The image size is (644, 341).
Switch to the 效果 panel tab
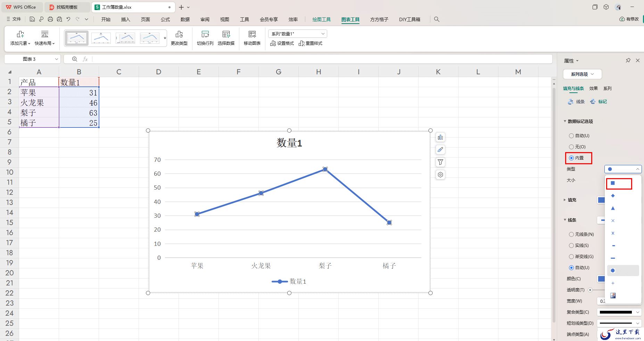pos(593,89)
